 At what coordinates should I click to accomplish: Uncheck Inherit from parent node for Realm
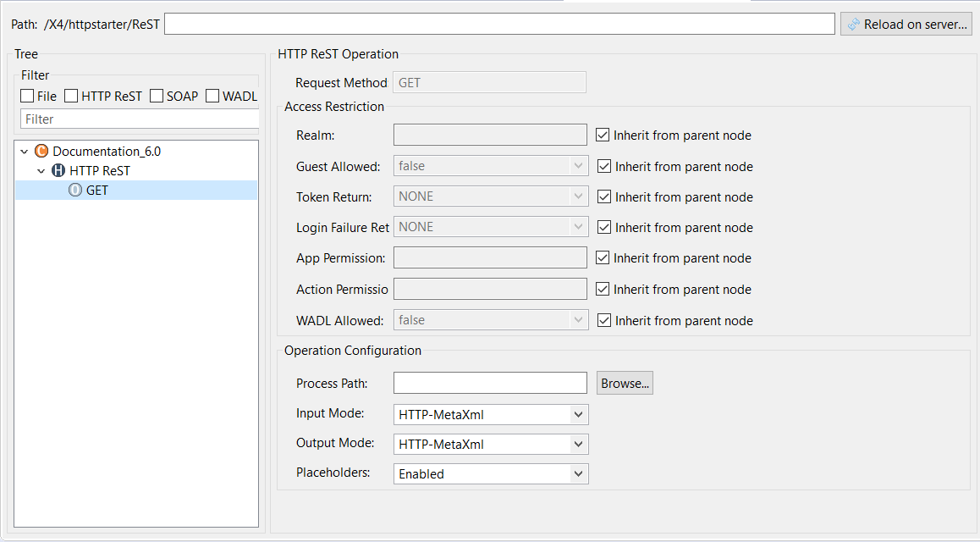click(x=603, y=135)
